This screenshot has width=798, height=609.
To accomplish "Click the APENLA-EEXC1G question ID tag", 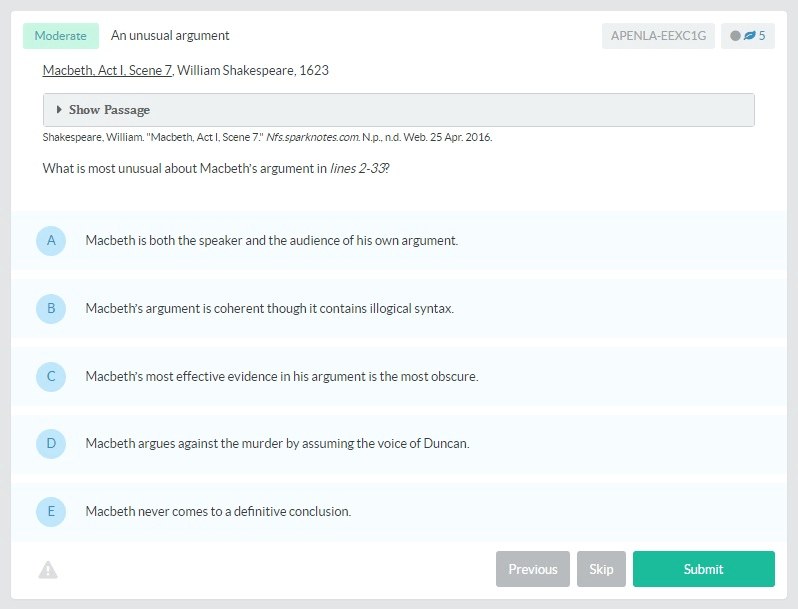I will [x=658, y=36].
